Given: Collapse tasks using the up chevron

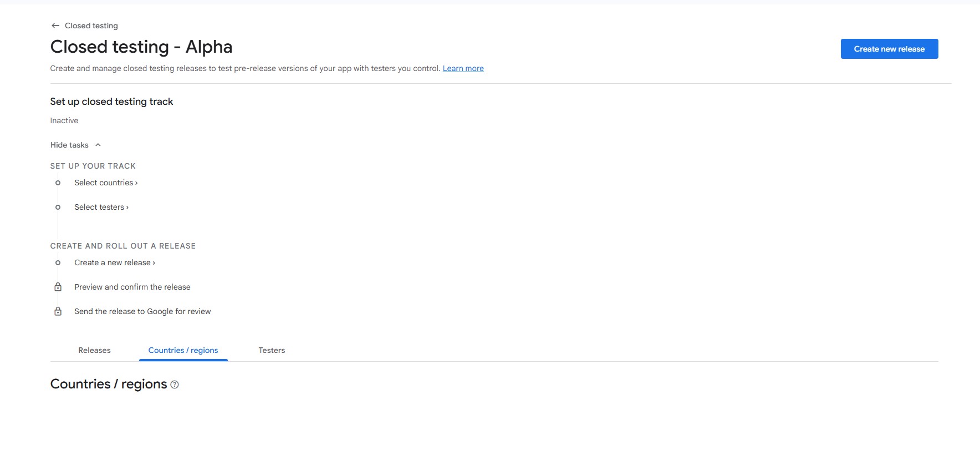Looking at the screenshot, I should pos(98,145).
